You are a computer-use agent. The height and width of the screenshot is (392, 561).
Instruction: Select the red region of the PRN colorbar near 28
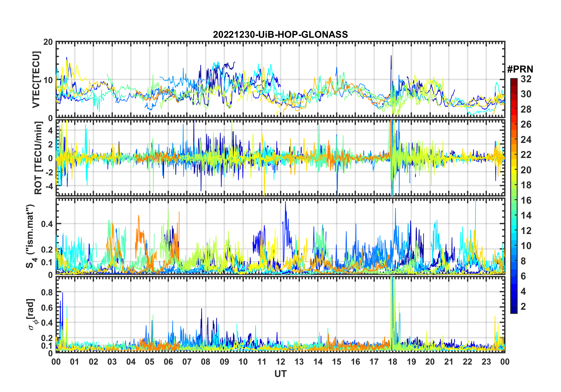(x=514, y=109)
